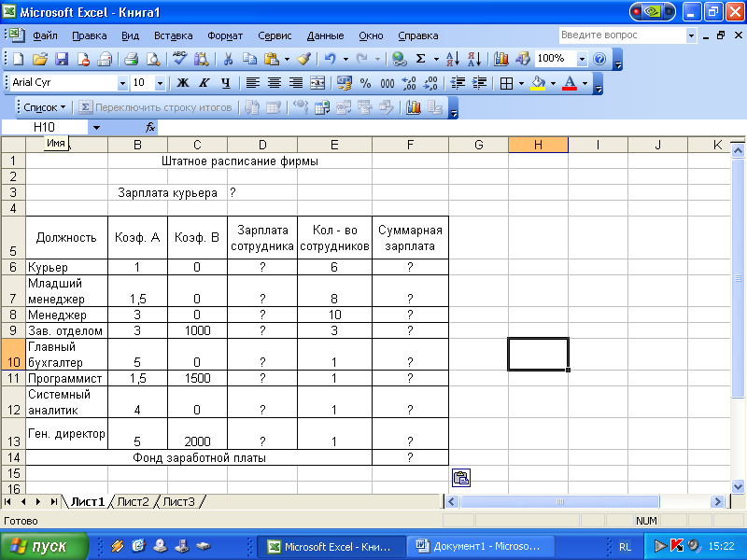
Task: Apply Currency format icon
Action: click(344, 83)
